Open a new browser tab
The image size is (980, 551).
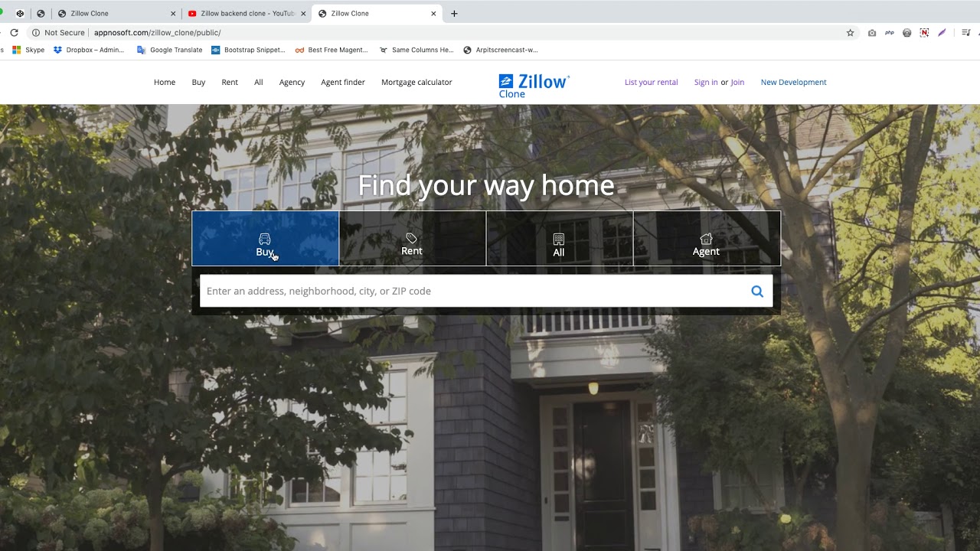[x=454, y=13]
